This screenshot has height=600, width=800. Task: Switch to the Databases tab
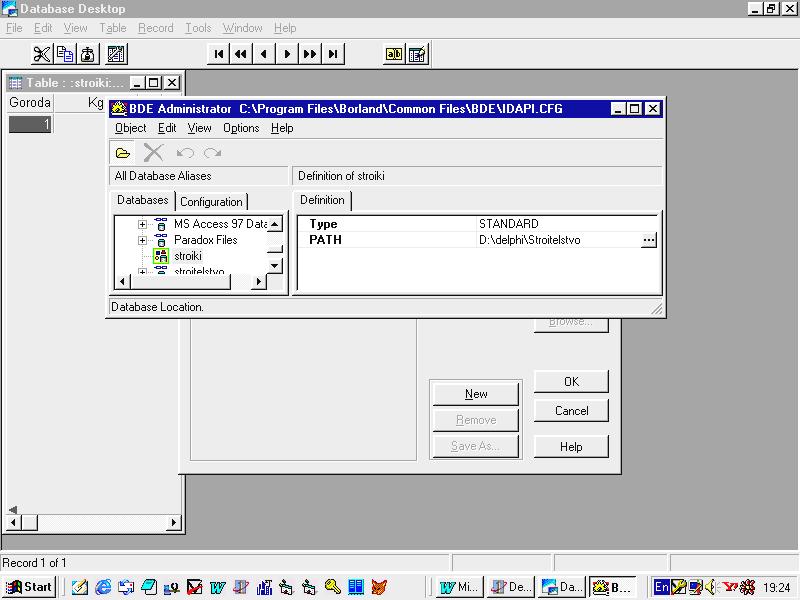(142, 200)
